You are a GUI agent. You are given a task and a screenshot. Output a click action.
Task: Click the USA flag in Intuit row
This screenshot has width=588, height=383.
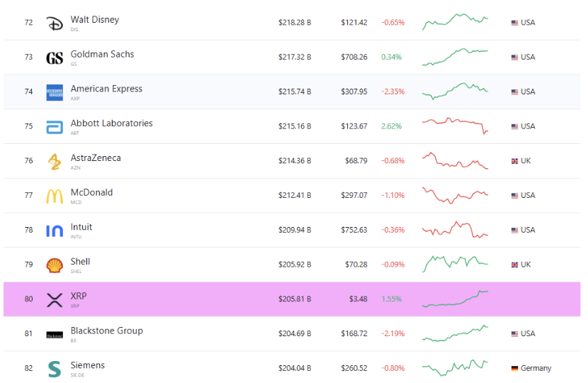[514, 231]
